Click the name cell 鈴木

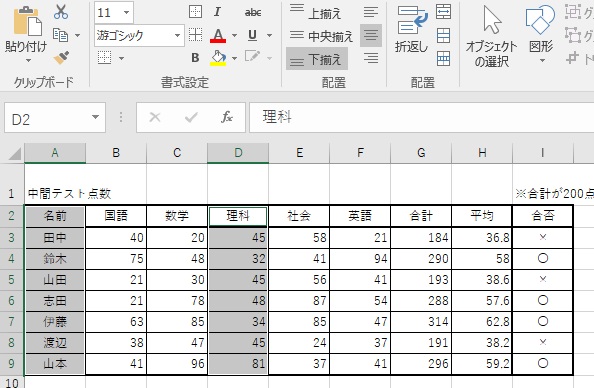(55, 259)
